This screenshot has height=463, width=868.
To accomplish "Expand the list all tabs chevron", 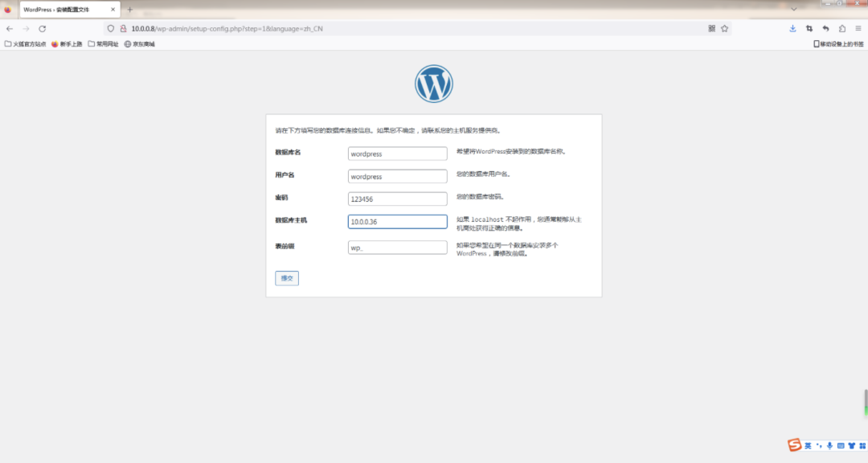I will coord(795,9).
